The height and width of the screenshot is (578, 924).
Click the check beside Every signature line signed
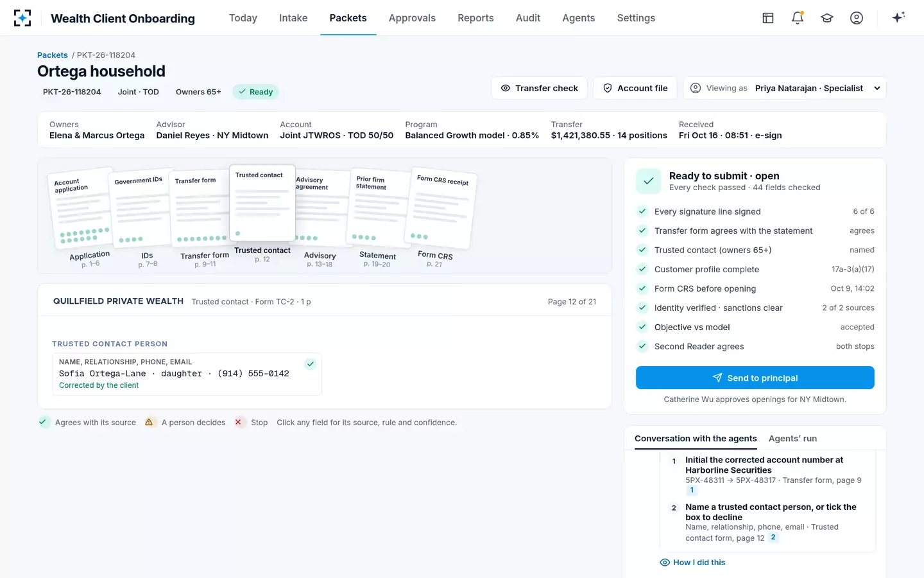tap(642, 211)
